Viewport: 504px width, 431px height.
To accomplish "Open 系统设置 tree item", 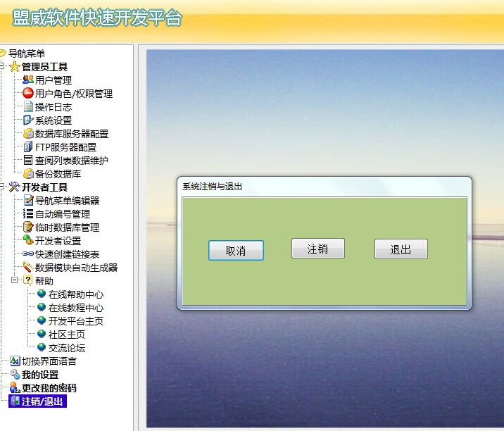I will (53, 120).
